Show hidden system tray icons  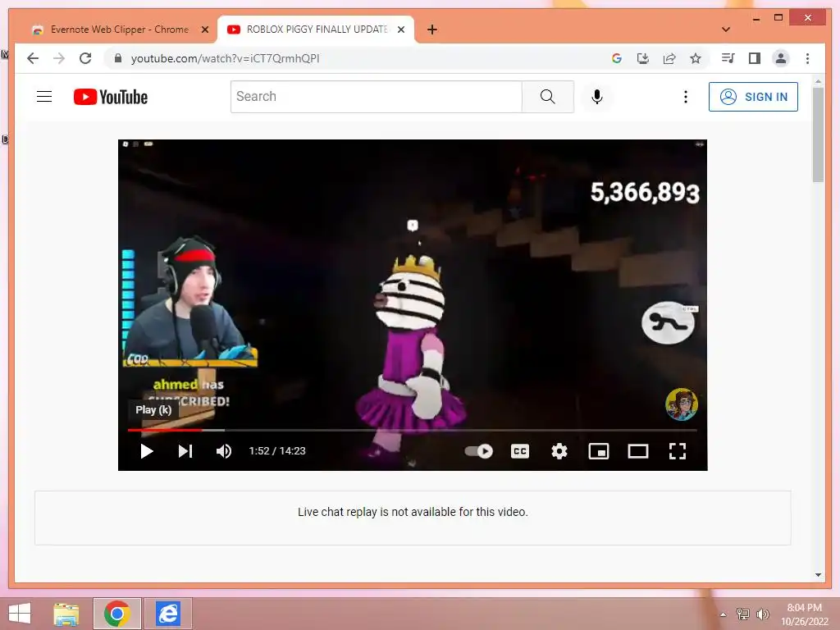click(724, 614)
